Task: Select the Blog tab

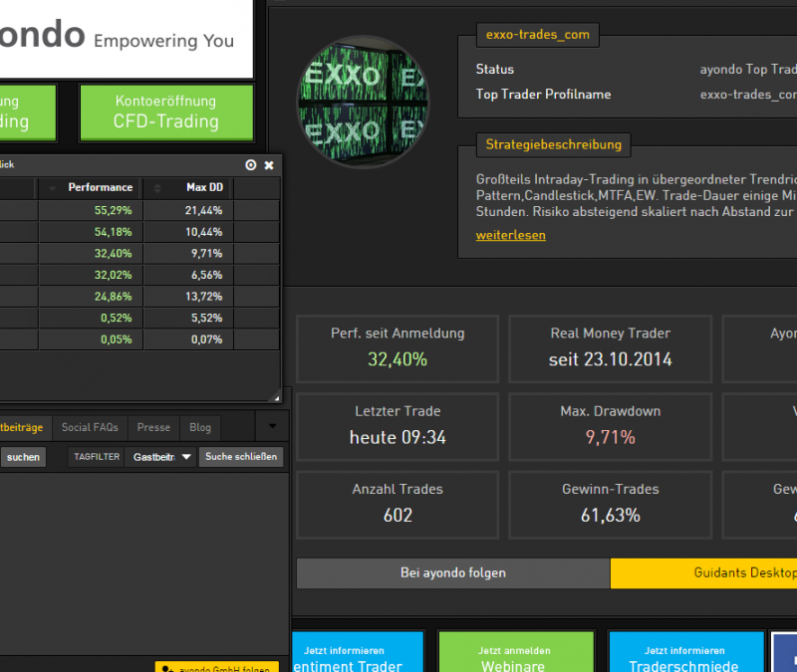Action: (200, 427)
